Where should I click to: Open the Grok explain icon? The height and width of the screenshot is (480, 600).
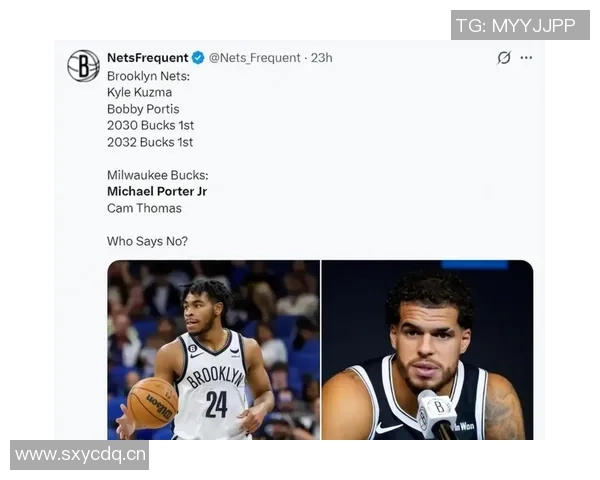click(x=504, y=58)
